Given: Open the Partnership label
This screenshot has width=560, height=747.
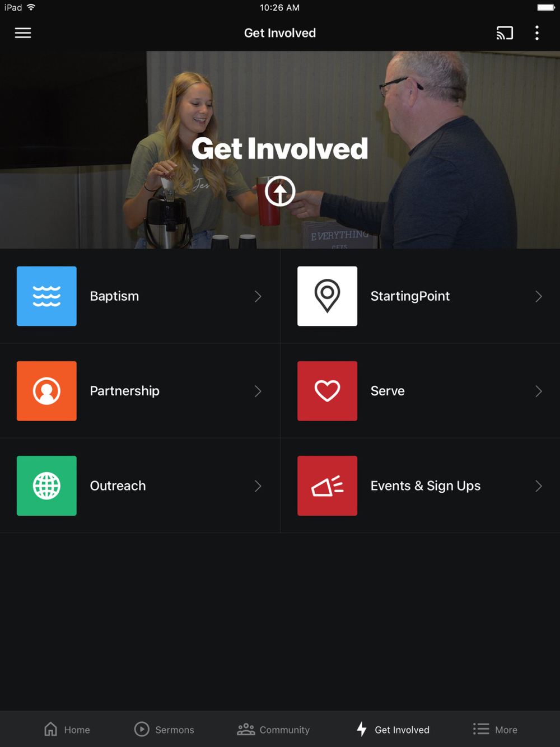Looking at the screenshot, I should click(125, 391).
